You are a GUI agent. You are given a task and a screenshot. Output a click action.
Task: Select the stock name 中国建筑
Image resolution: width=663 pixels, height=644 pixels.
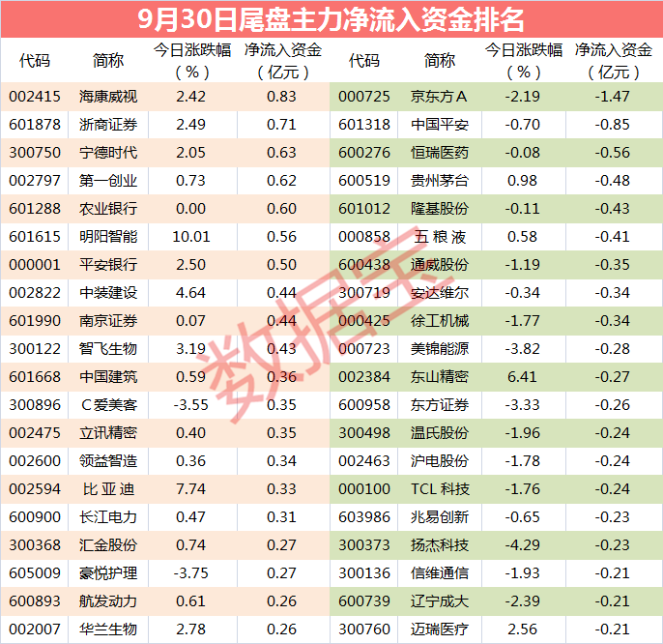[108, 377]
